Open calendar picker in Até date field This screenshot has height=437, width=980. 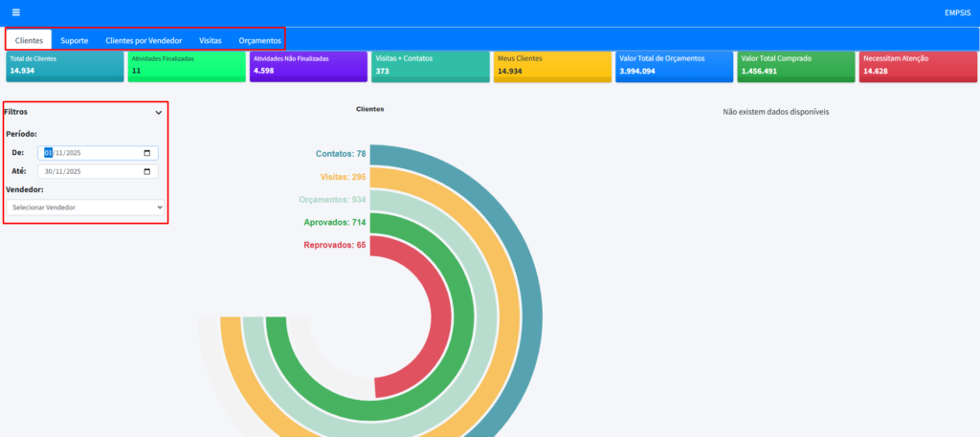coord(146,172)
